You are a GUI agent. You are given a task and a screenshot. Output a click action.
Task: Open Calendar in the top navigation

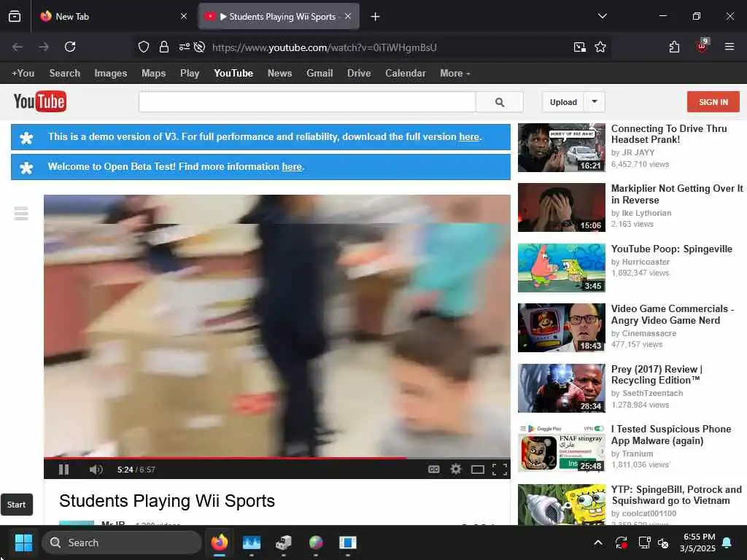pos(406,74)
